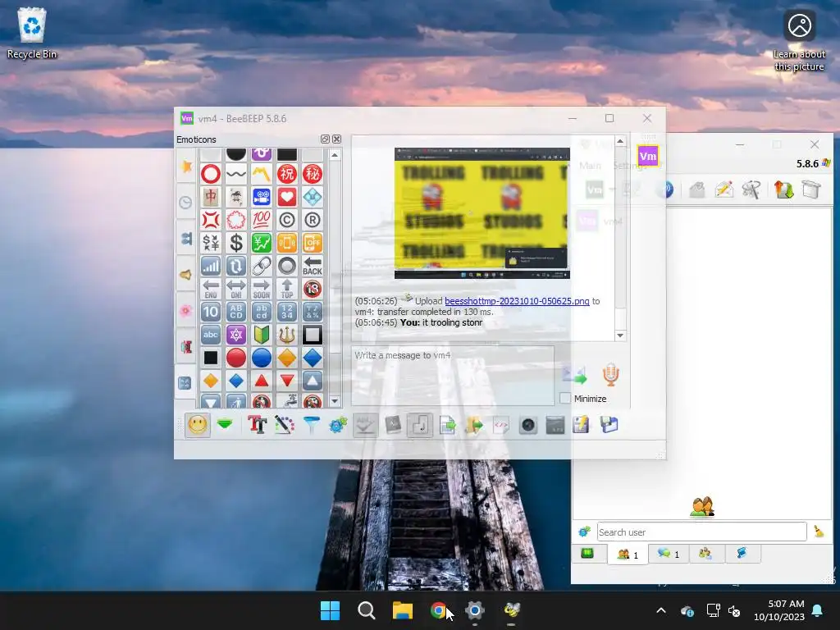This screenshot has height=630, width=840.
Task: Switch to the horn objects emoticon category
Action: pos(185,275)
